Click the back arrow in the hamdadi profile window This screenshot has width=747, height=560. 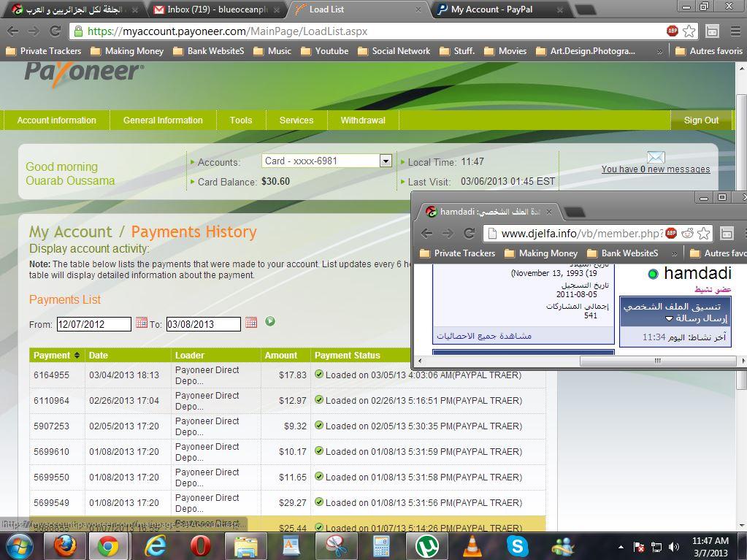[427, 234]
